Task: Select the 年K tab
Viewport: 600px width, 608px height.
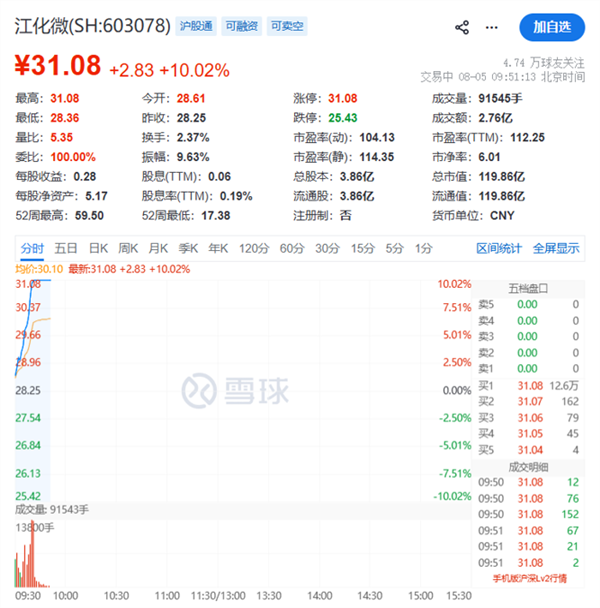Action: pos(218,248)
